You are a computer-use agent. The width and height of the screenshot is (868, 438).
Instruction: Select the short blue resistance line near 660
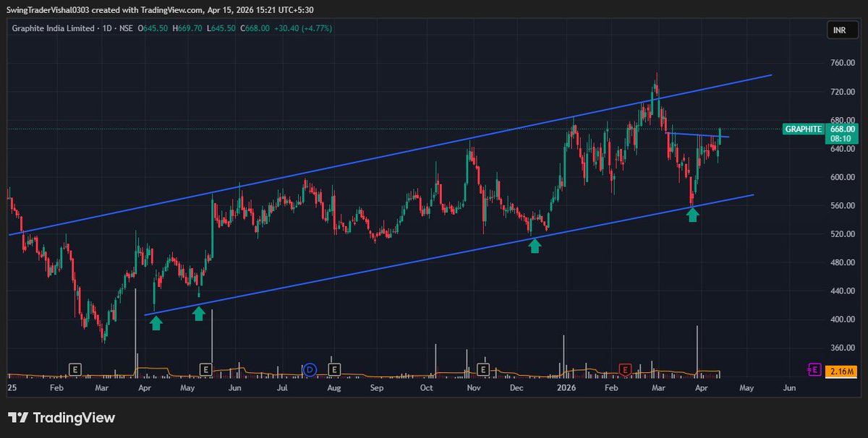698,135
